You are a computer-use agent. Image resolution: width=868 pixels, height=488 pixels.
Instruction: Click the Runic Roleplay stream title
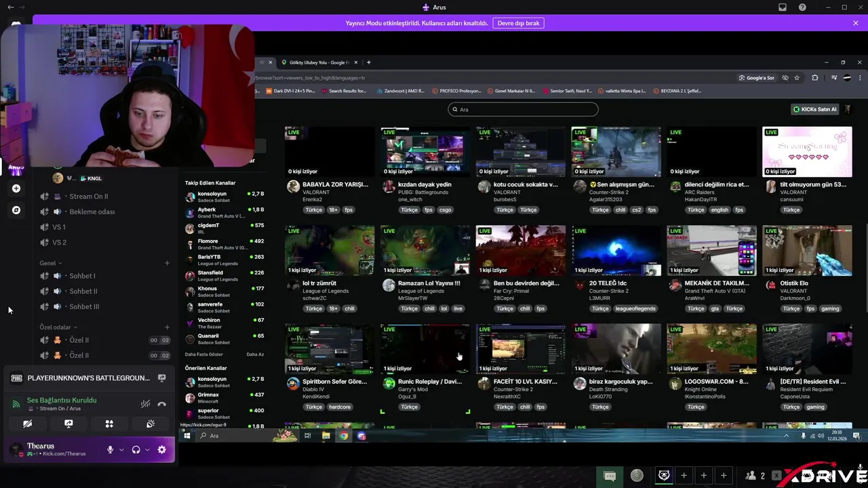[429, 382]
